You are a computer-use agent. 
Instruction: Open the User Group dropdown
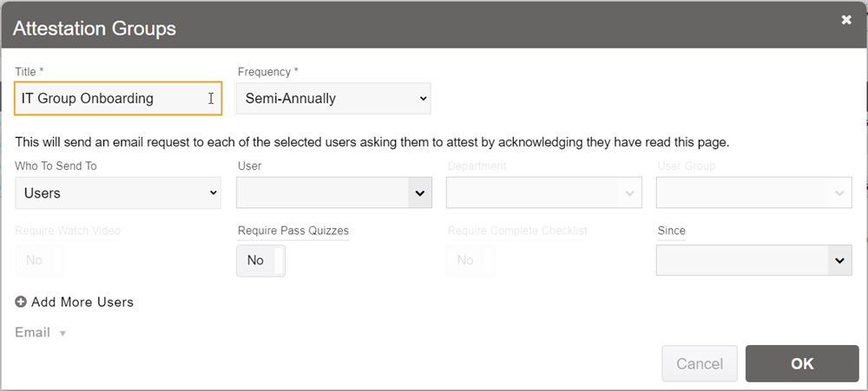[x=753, y=193]
